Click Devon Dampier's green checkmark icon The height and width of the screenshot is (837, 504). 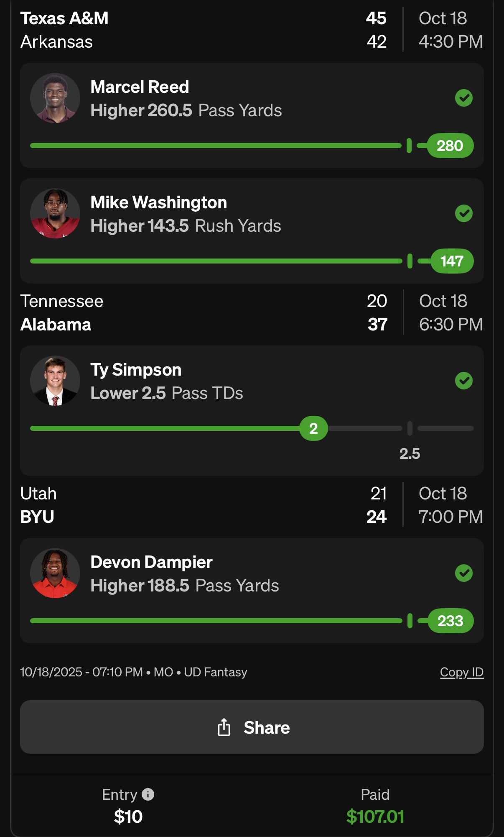pos(463,573)
